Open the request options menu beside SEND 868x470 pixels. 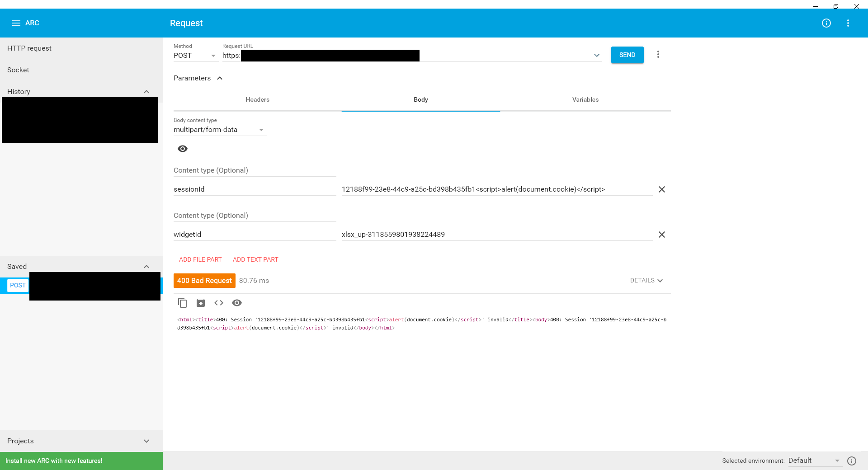(x=658, y=54)
